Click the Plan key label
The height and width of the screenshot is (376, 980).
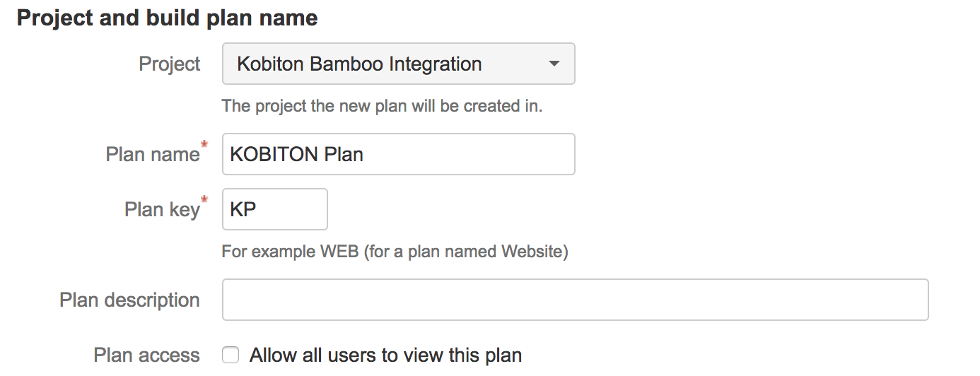(x=162, y=210)
